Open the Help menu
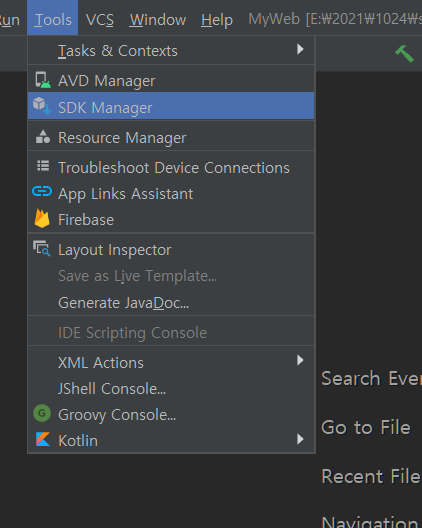422x528 pixels. click(x=217, y=20)
